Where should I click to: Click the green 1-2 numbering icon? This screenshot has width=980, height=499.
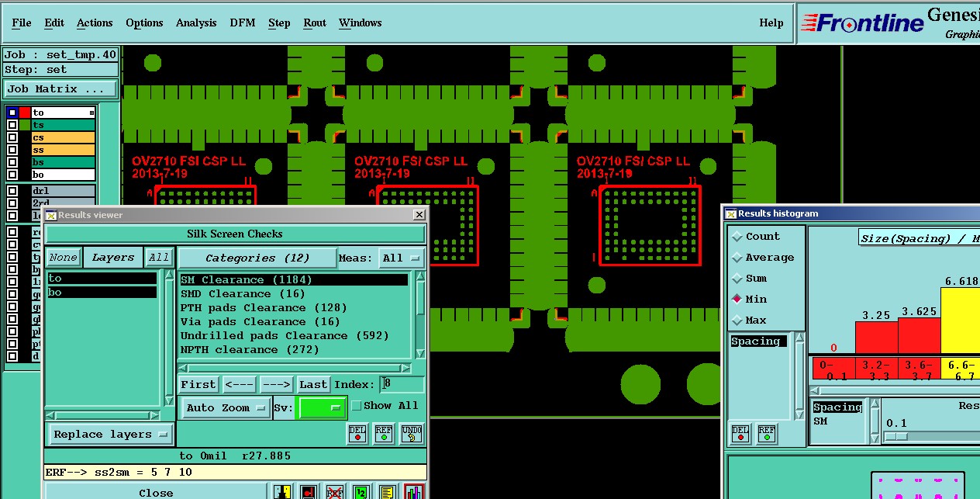pos(361,492)
